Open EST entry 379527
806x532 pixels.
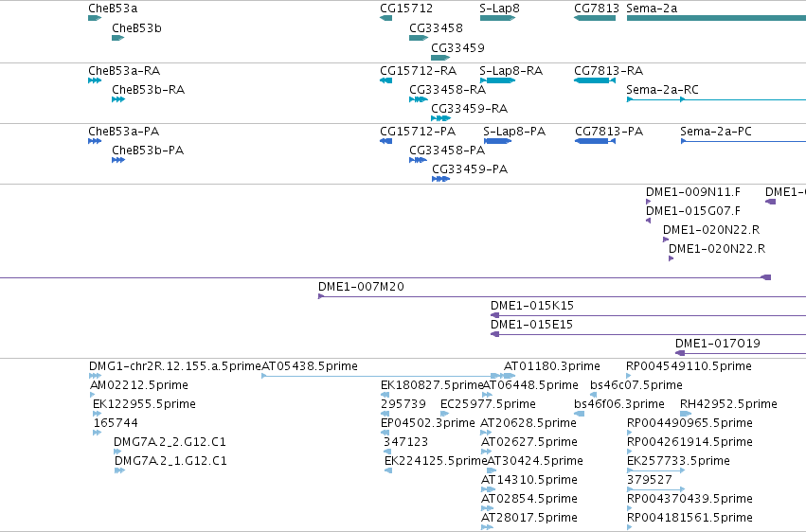point(649,481)
